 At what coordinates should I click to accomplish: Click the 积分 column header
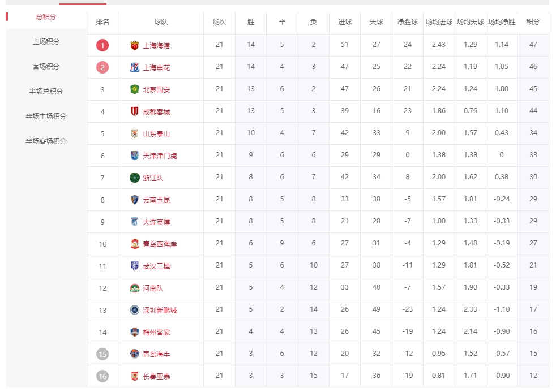coord(533,22)
